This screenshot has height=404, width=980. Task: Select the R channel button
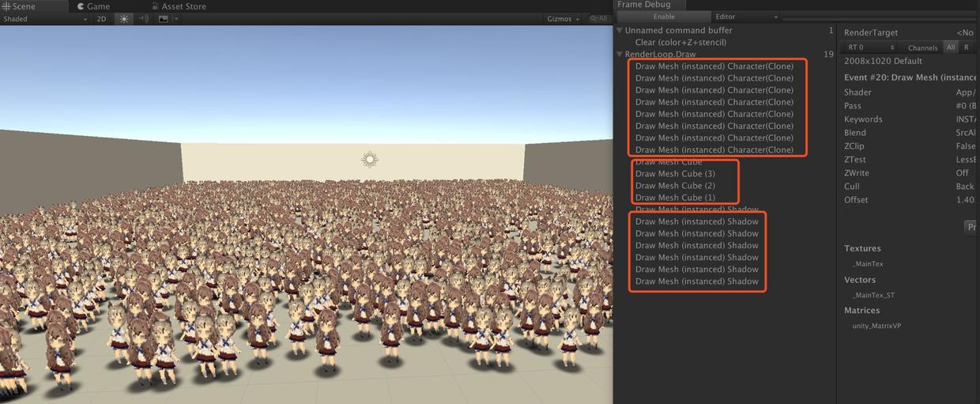(966, 47)
